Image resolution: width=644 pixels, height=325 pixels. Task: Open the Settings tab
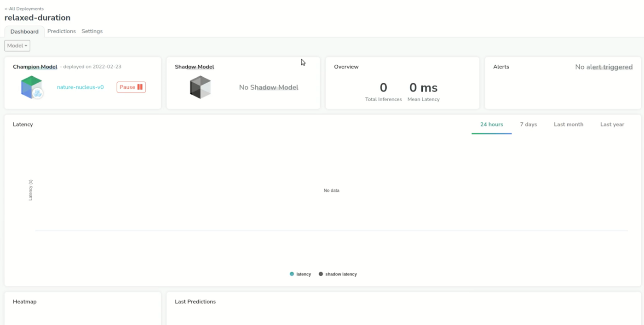pyautogui.click(x=92, y=31)
